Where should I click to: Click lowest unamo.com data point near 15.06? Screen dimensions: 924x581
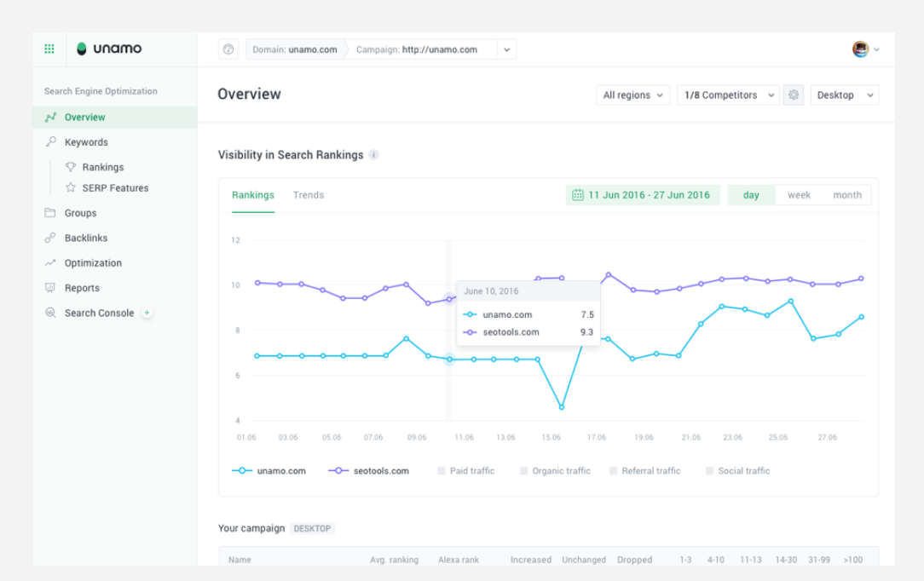pyautogui.click(x=562, y=406)
